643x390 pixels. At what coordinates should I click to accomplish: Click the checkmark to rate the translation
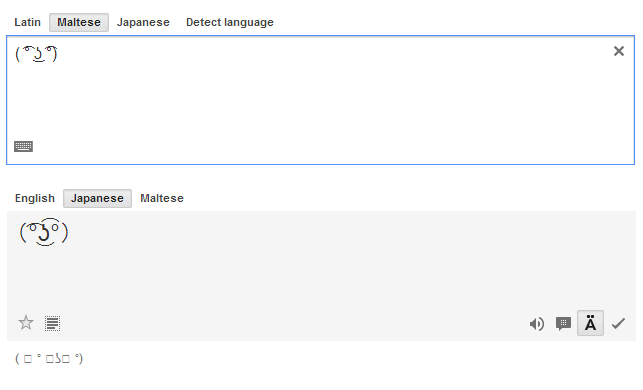tap(618, 324)
